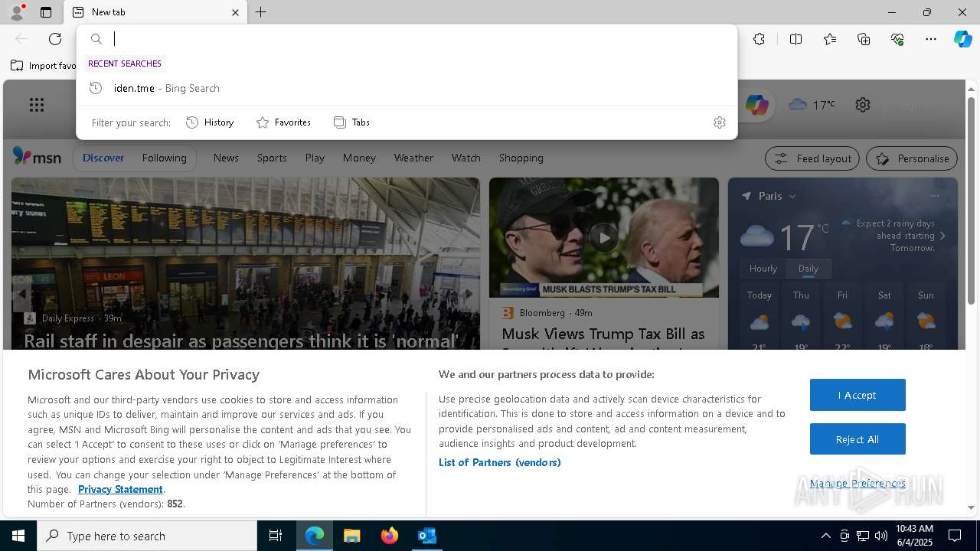This screenshot has width=980, height=551.
Task: Open Play section
Action: [x=315, y=158]
